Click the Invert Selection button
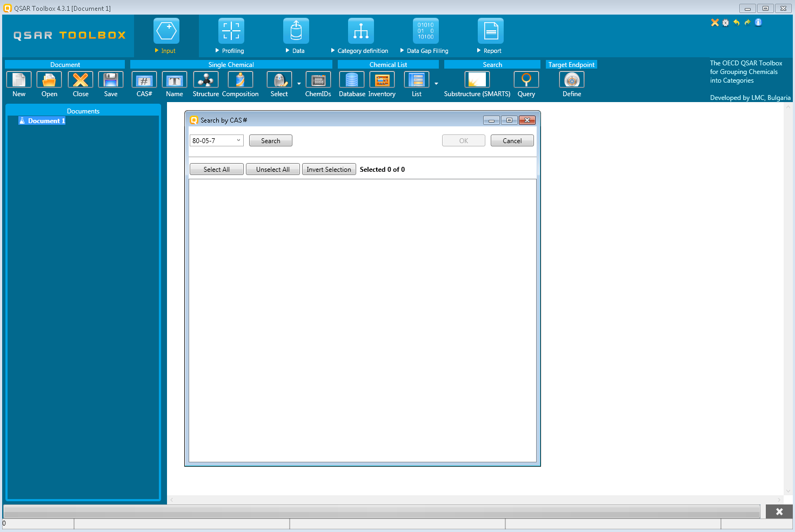This screenshot has width=795, height=532. tap(329, 170)
